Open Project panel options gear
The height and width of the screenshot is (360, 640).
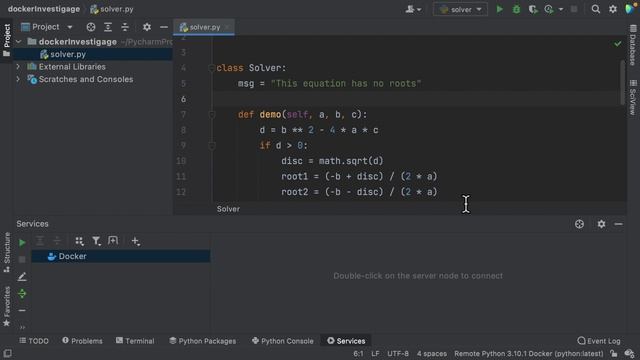[x=147, y=27]
